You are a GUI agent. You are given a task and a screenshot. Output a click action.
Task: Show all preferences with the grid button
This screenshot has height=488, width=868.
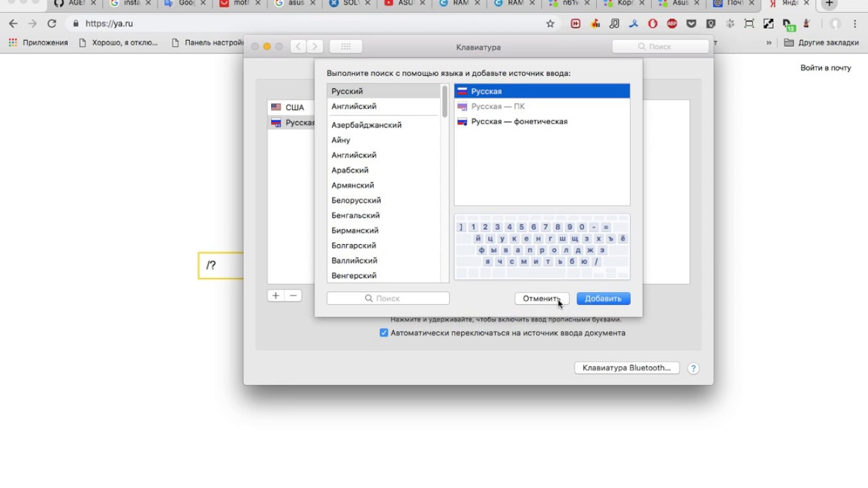click(x=346, y=47)
